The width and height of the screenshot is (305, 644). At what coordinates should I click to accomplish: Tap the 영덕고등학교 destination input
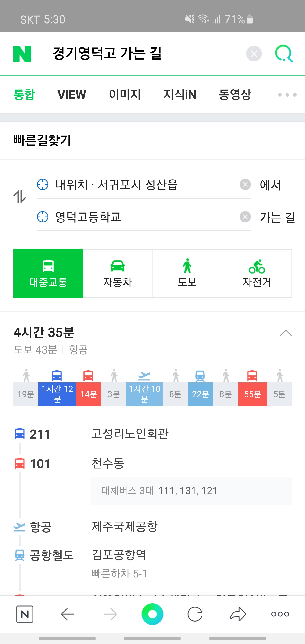coord(140,217)
